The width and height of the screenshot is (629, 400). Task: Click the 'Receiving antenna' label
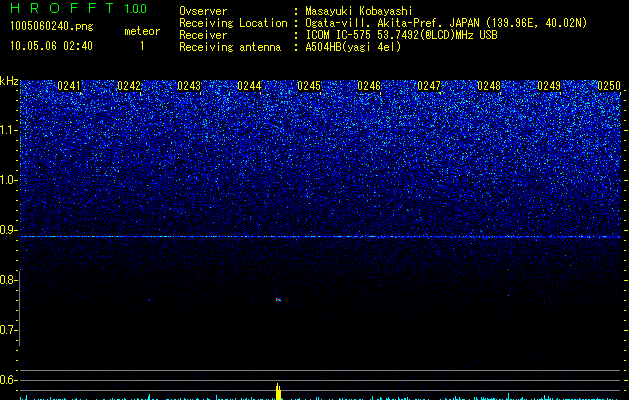point(230,47)
